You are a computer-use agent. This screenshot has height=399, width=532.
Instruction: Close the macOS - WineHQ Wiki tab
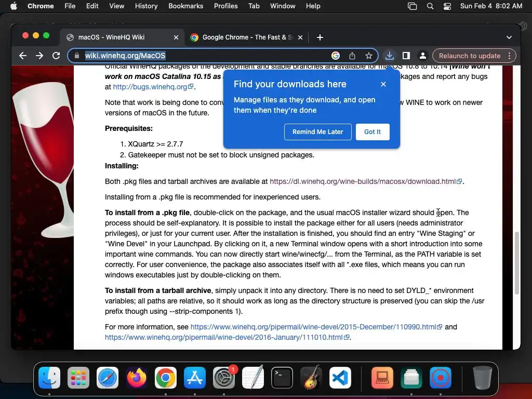[x=176, y=37]
